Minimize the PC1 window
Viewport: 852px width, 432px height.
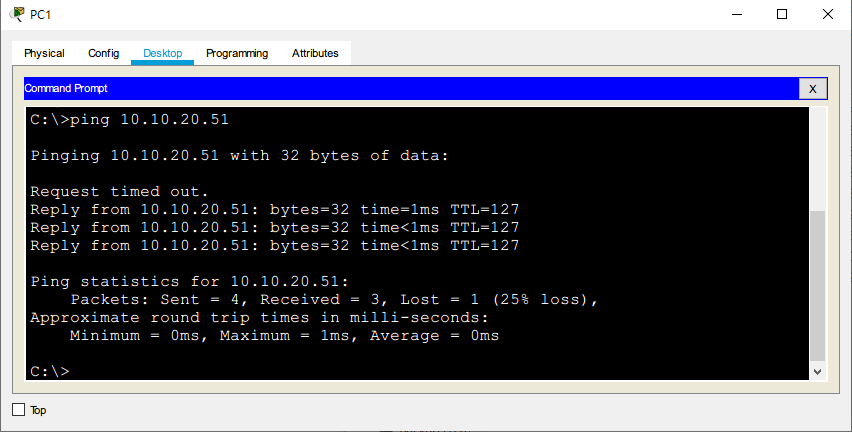coord(737,14)
